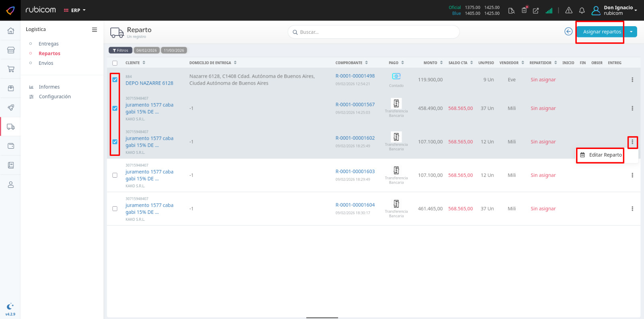
Task: Toggle the select-all checkbox in the table header
Action: click(x=115, y=63)
